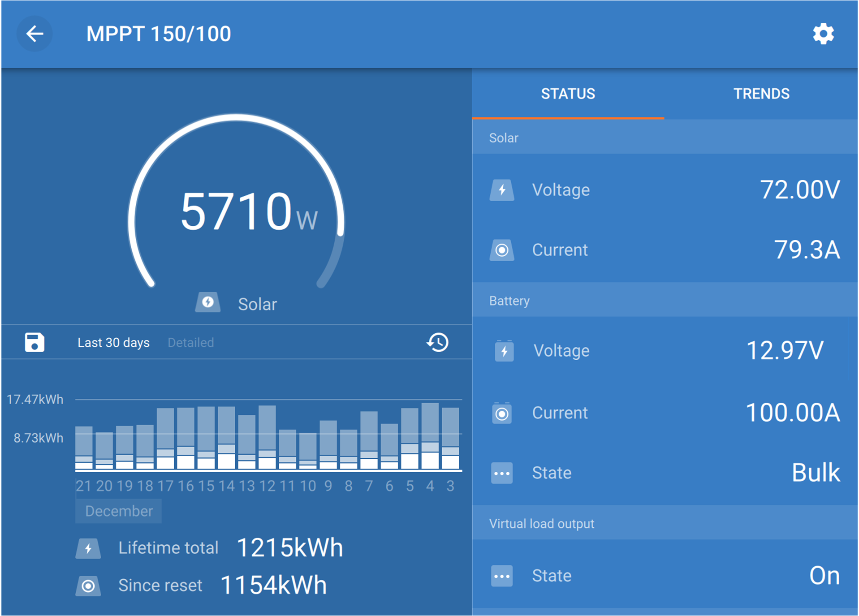Click the history clock icon
859x616 pixels.
pyautogui.click(x=437, y=342)
